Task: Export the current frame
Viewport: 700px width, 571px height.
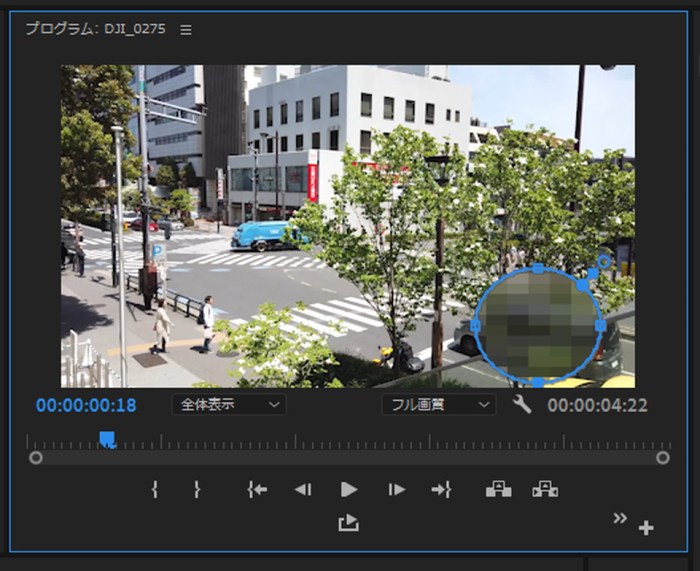Action: click(x=348, y=523)
